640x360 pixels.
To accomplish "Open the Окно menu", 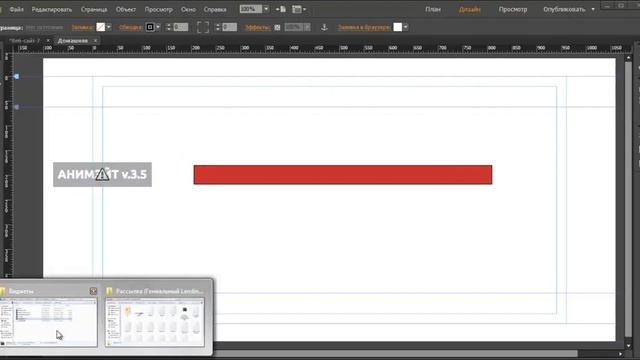I will 188,9.
